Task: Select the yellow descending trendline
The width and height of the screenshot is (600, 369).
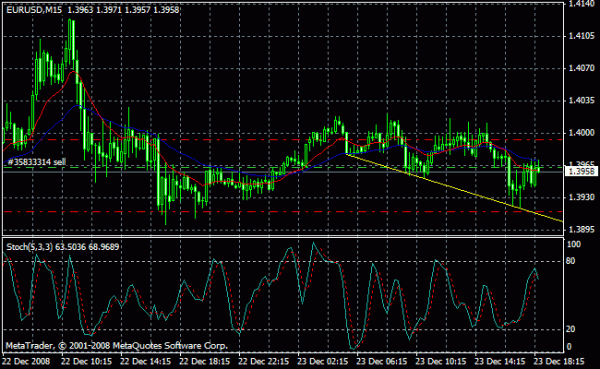Action: click(x=454, y=188)
